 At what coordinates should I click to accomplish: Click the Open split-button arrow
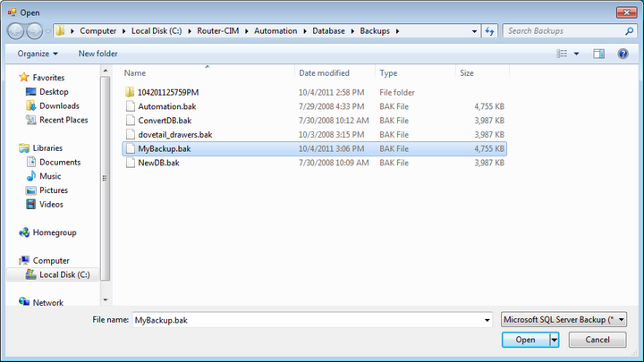[555, 340]
